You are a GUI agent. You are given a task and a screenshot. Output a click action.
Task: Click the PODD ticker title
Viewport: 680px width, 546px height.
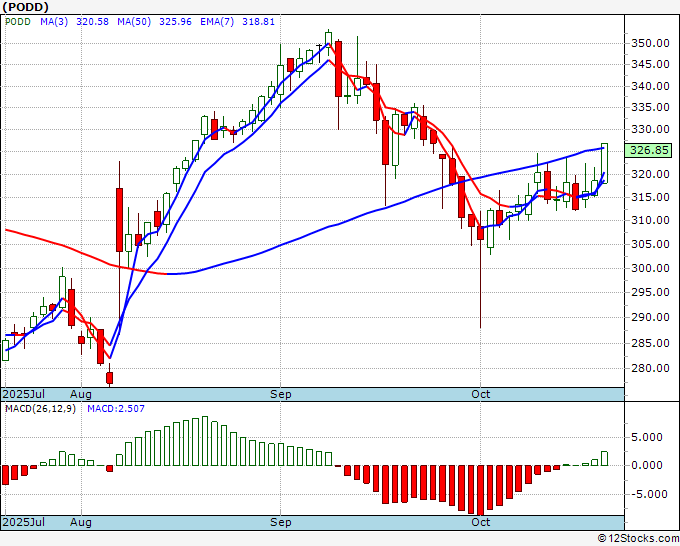click(25, 7)
